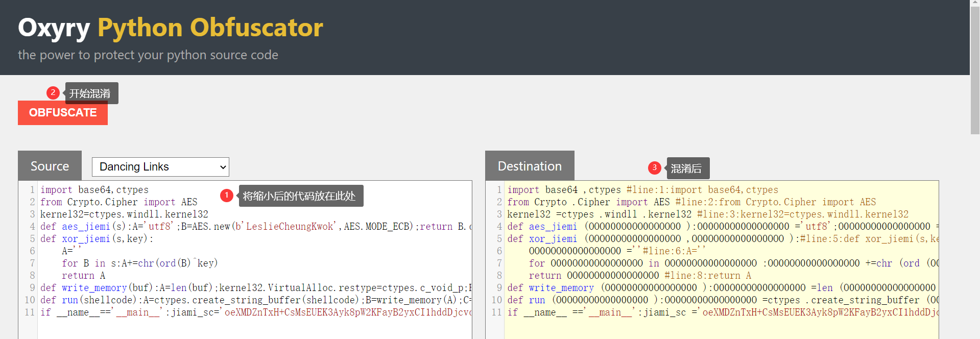Click source line 'return A'
Image resolution: width=980 pixels, height=339 pixels.
click(x=84, y=276)
